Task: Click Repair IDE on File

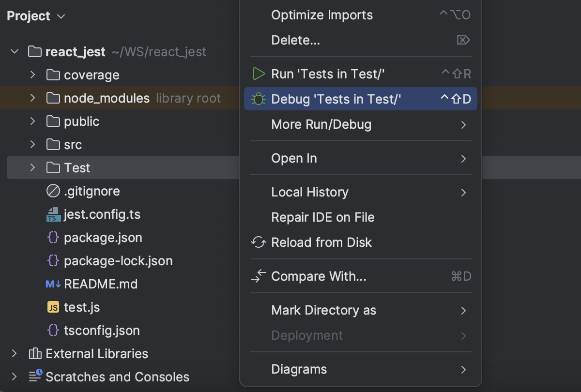Action: click(323, 217)
